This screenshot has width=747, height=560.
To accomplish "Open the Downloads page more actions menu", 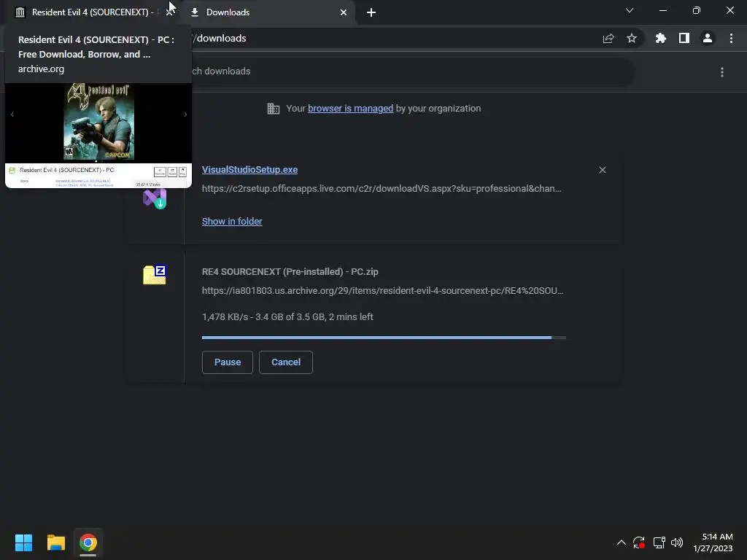I will 722,72.
